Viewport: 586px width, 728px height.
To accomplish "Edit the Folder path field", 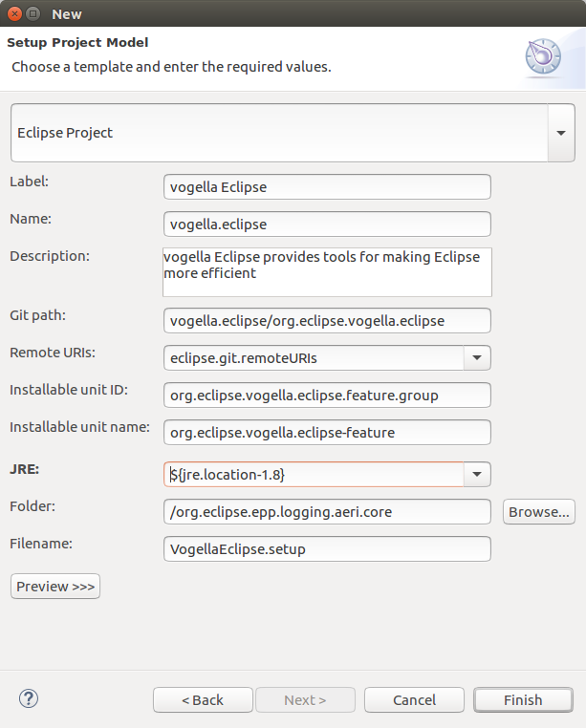I will pos(327,512).
